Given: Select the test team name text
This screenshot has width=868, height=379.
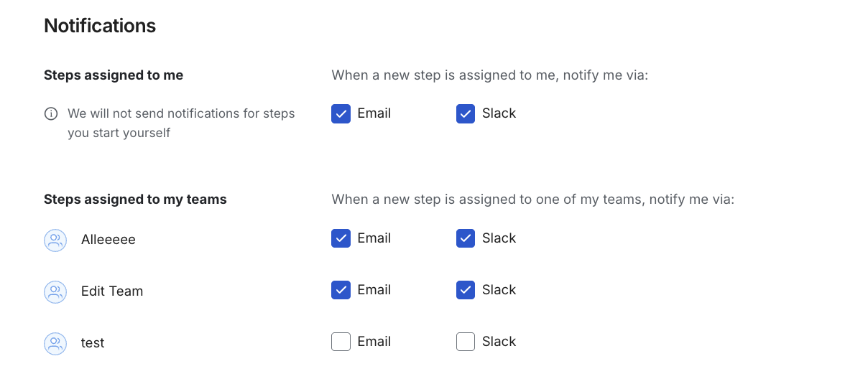Looking at the screenshot, I should (x=93, y=343).
